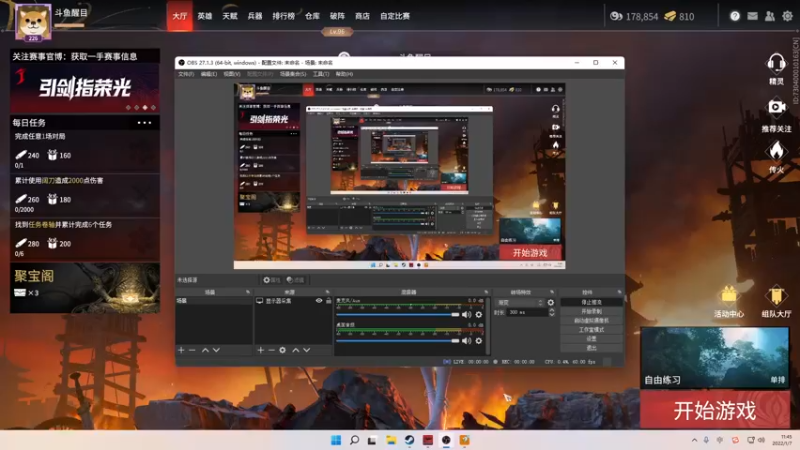800x450 pixels.
Task: Show hidden tray icons chevron in taskbar
Action: pos(694,440)
